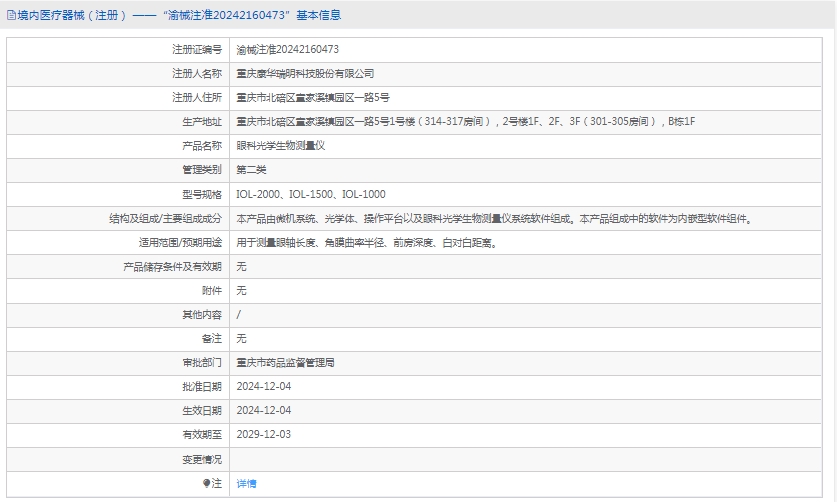Click the structure and composition description text
This screenshot has width=837, height=502.
(x=494, y=218)
